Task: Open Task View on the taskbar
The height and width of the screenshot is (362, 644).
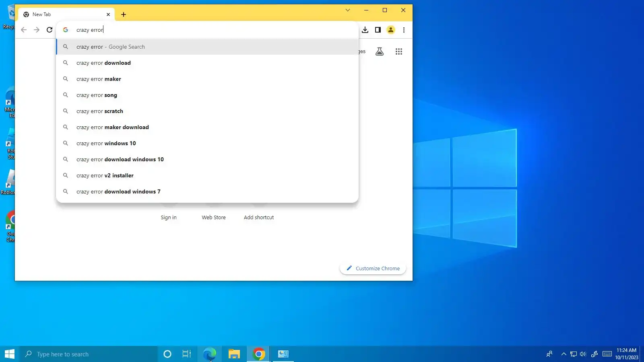Action: click(x=187, y=354)
